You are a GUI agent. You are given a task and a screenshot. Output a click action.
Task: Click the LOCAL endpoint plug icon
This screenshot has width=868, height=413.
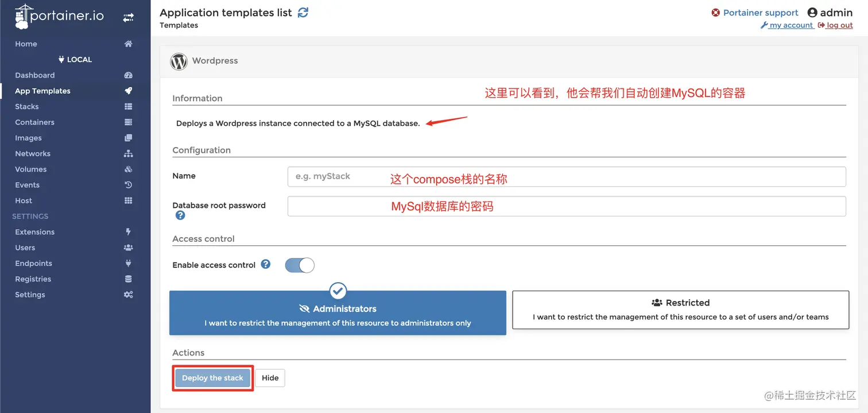pyautogui.click(x=61, y=59)
